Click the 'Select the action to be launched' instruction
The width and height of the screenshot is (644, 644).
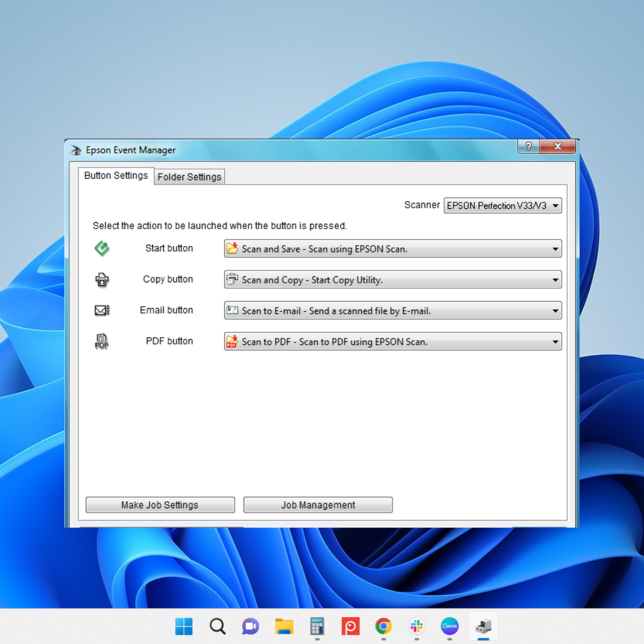(219, 226)
